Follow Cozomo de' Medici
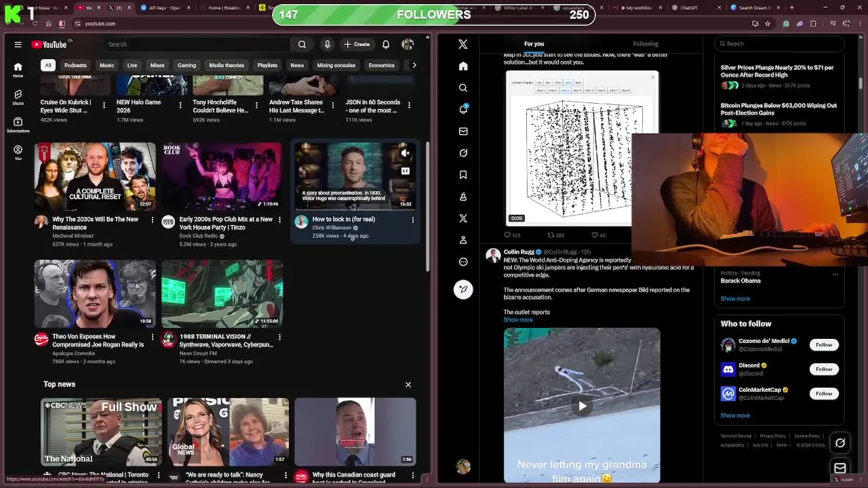 coord(824,345)
